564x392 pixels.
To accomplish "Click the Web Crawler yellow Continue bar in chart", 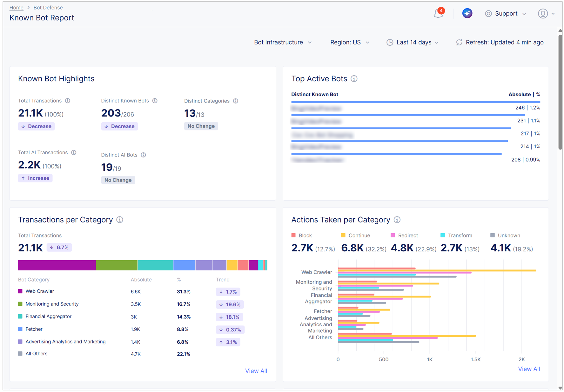I will coord(437,270).
